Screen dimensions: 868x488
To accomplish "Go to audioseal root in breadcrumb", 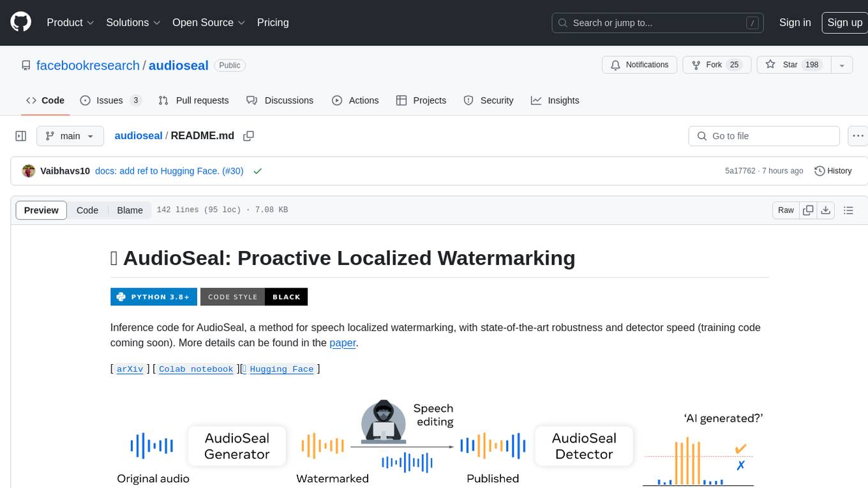I will click(x=138, y=136).
